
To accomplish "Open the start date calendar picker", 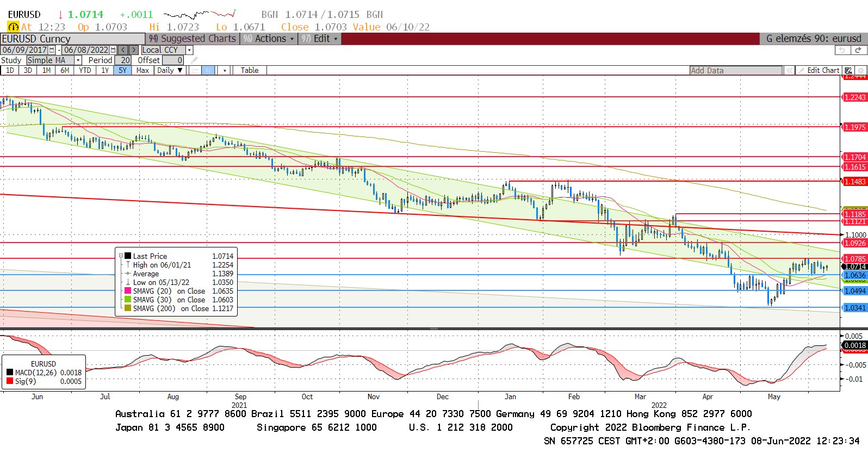I will (x=52, y=50).
